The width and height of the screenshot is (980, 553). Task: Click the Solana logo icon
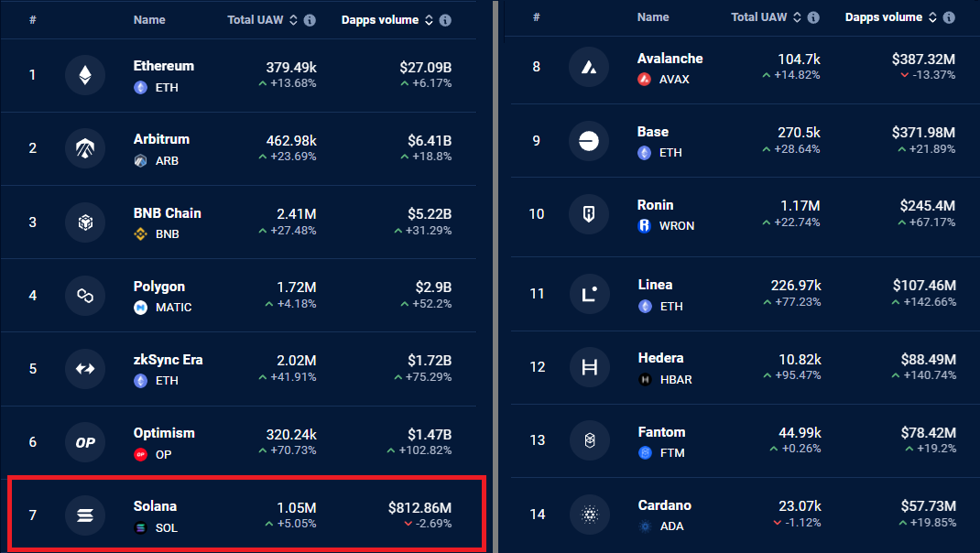click(x=85, y=515)
